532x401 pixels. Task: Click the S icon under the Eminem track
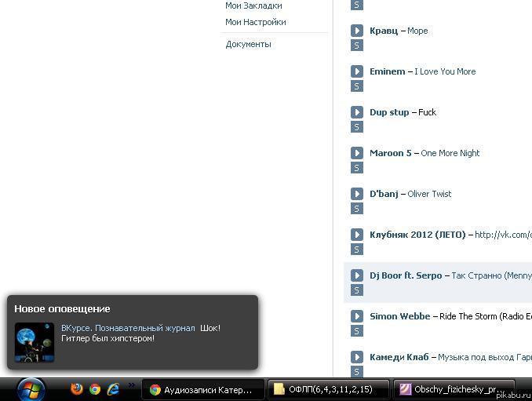coord(356,86)
